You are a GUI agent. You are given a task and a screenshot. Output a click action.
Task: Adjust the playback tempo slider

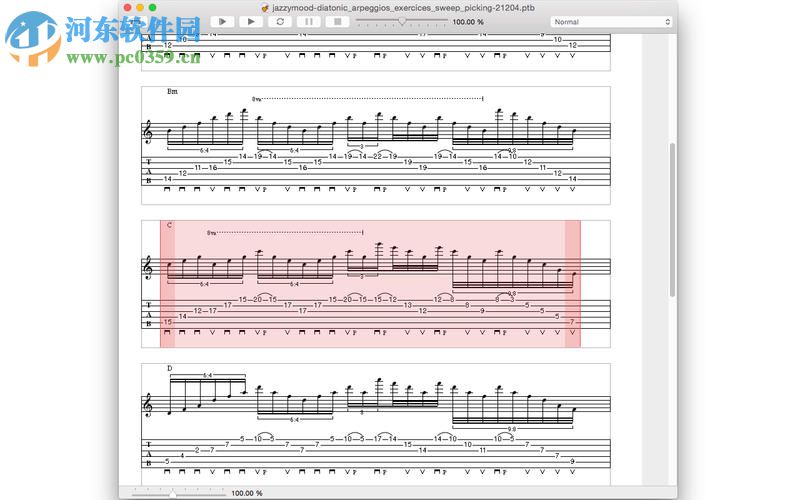coord(402,21)
